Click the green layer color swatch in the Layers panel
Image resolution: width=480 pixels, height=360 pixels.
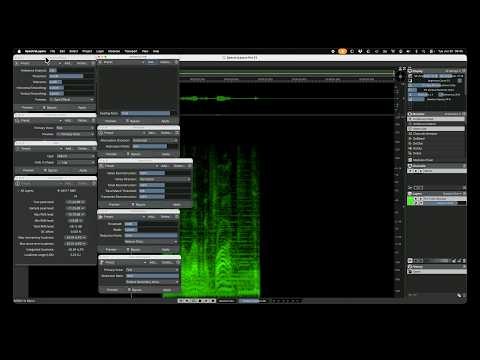[x=410, y=201]
